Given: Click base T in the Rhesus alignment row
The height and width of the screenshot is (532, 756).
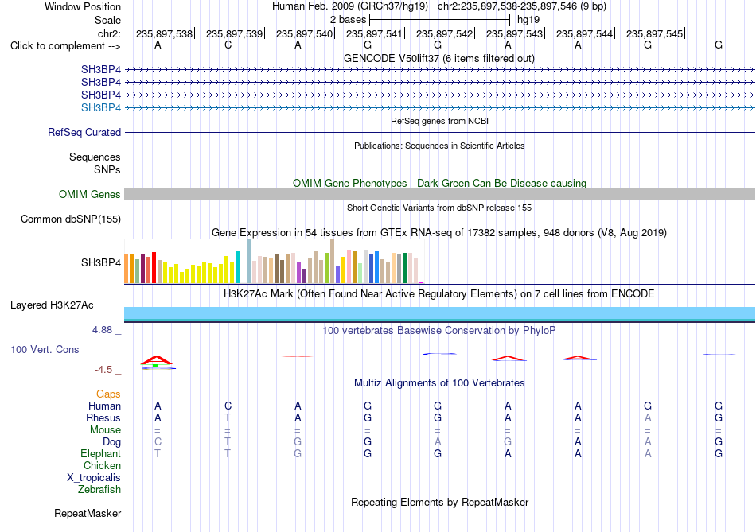Looking at the screenshot, I should coord(228,417).
